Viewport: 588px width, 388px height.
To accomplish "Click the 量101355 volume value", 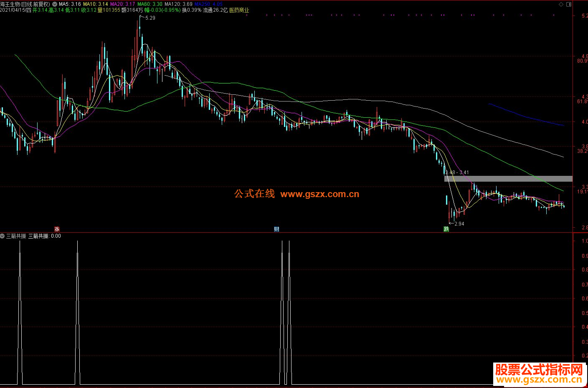I will [109, 10].
